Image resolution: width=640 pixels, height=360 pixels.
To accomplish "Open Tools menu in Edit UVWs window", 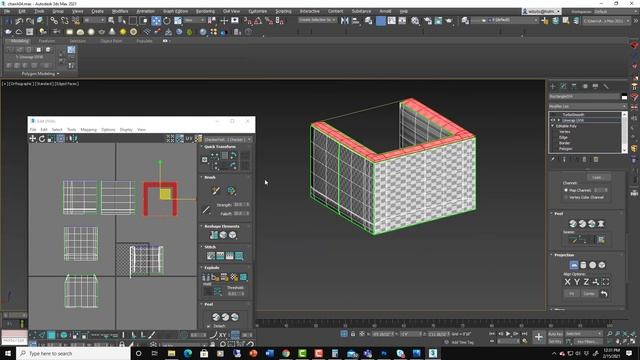I will [x=71, y=129].
